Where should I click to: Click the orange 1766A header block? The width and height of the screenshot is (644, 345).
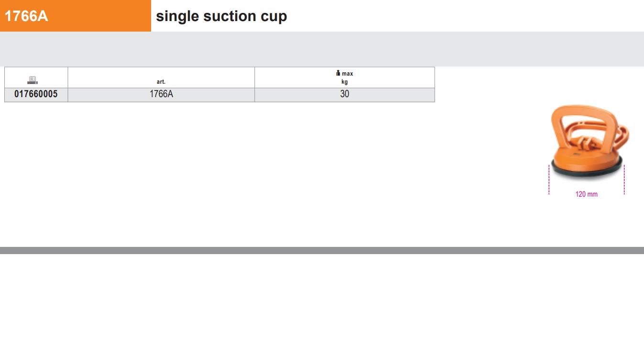(x=75, y=16)
